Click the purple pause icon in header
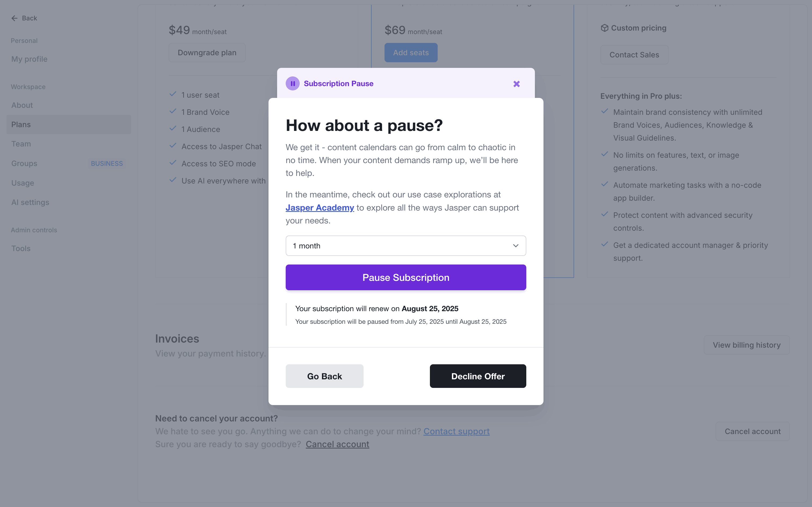812x507 pixels. pyautogui.click(x=293, y=83)
